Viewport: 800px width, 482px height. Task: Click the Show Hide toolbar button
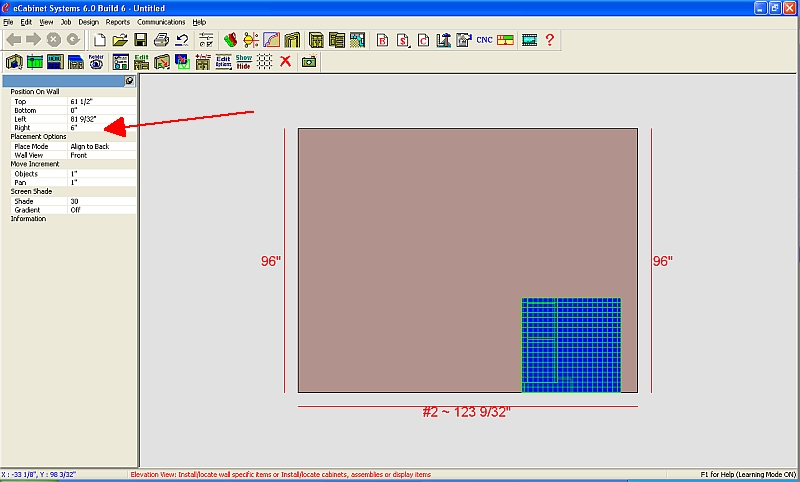(244, 61)
